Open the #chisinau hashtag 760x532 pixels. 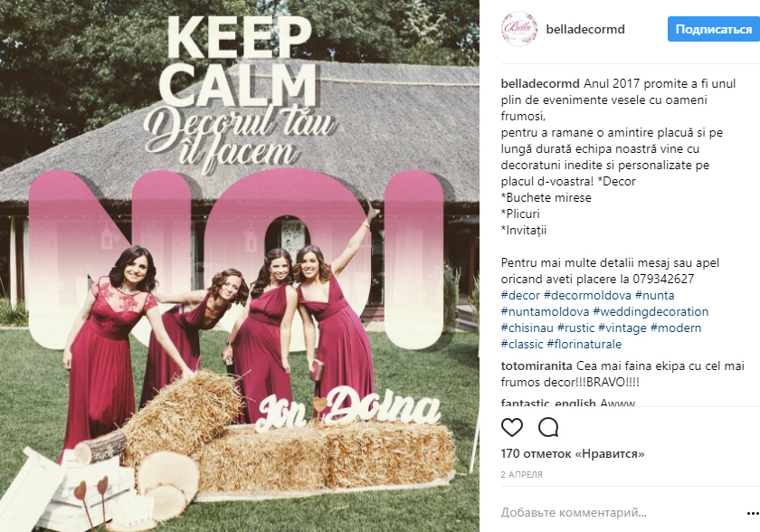[x=527, y=328]
